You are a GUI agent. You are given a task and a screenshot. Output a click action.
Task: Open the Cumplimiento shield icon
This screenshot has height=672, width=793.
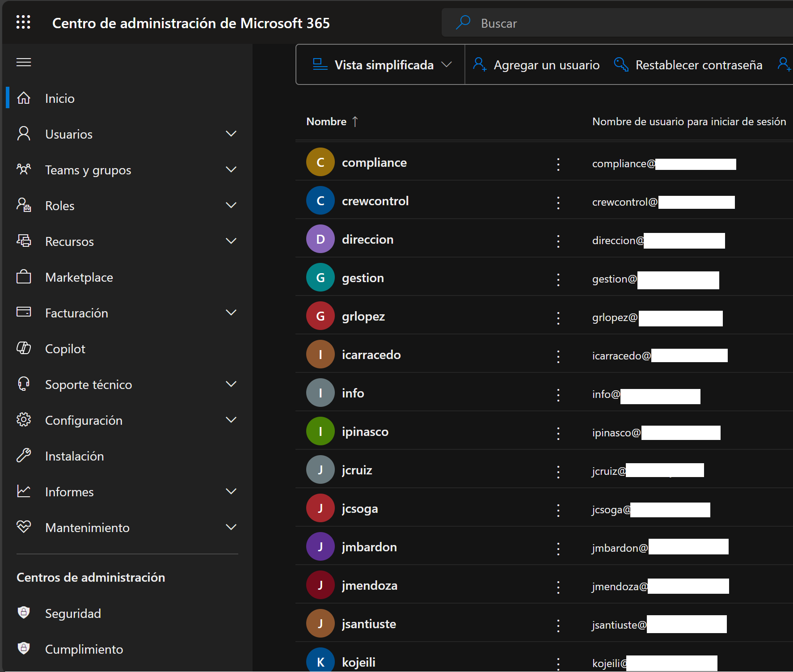[x=24, y=648]
